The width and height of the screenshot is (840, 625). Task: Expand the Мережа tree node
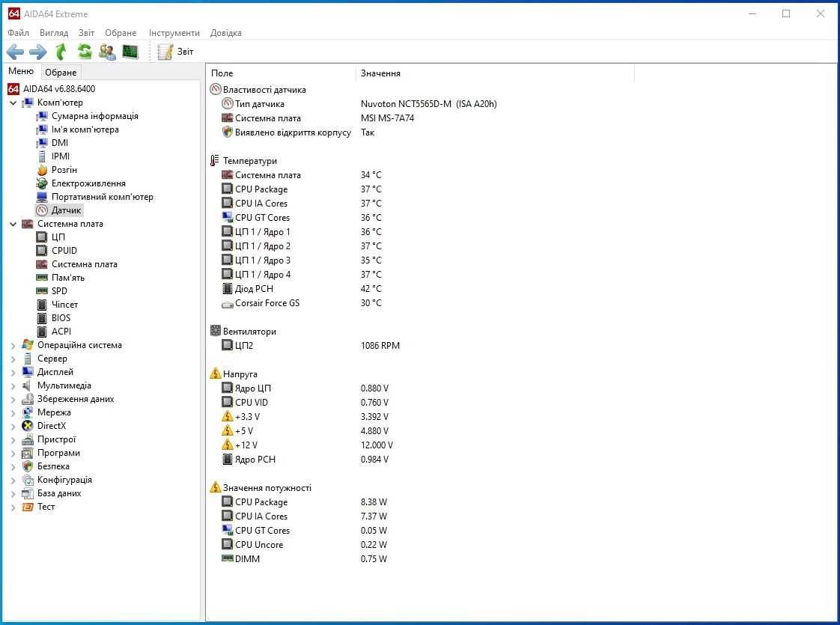click(x=13, y=412)
